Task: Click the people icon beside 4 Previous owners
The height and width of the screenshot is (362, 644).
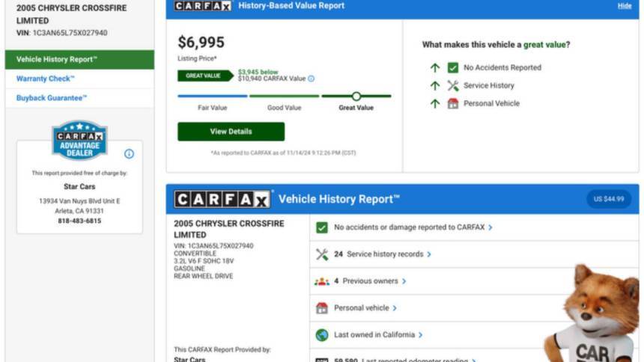Action: [321, 281]
